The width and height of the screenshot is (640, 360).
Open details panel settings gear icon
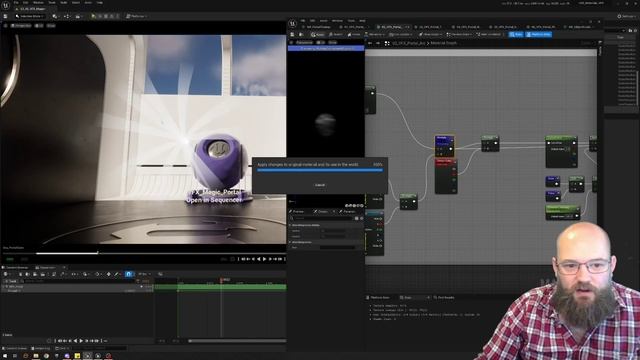point(361,218)
